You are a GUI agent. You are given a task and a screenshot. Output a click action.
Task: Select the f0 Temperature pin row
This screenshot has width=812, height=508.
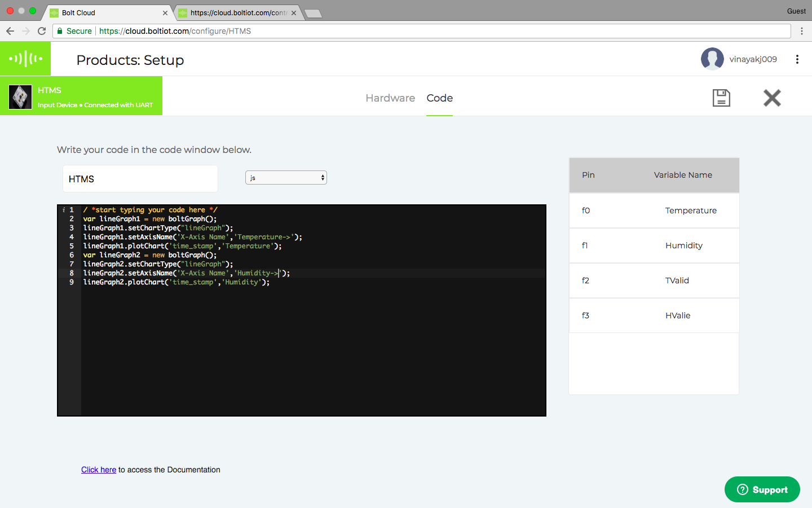coord(654,211)
